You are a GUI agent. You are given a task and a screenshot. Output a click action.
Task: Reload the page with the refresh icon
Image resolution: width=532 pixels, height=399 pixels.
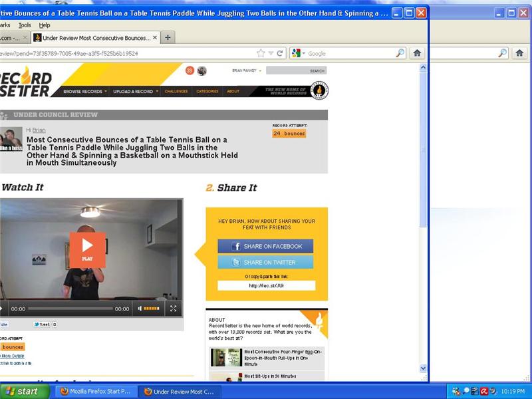tap(280, 53)
